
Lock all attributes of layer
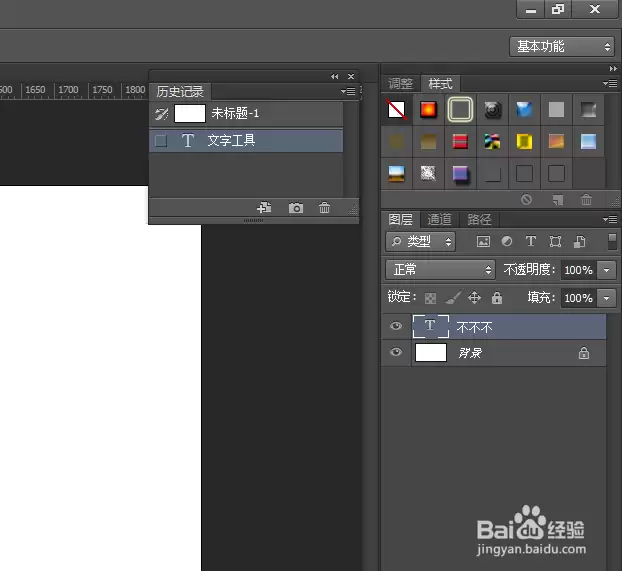(x=497, y=298)
